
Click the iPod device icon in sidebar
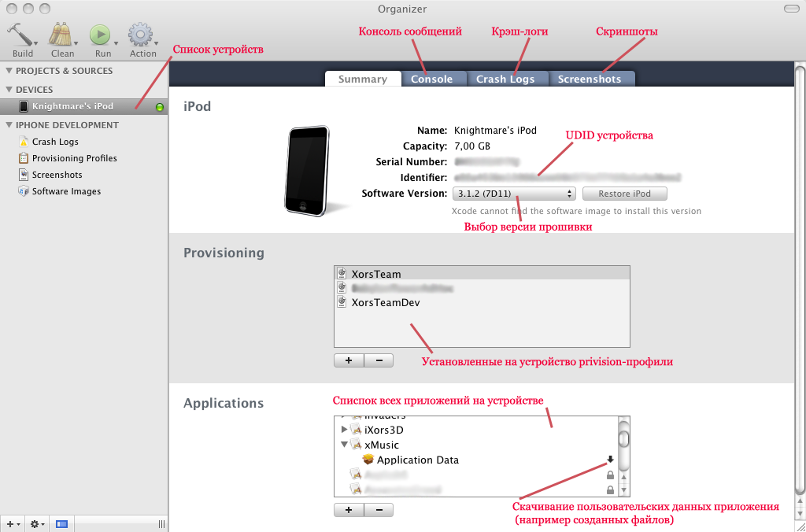(x=24, y=106)
